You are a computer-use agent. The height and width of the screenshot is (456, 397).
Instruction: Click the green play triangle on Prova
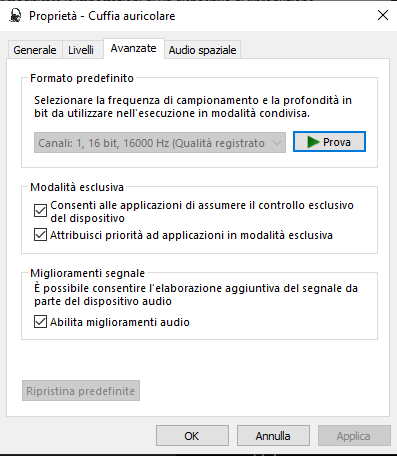tap(313, 142)
